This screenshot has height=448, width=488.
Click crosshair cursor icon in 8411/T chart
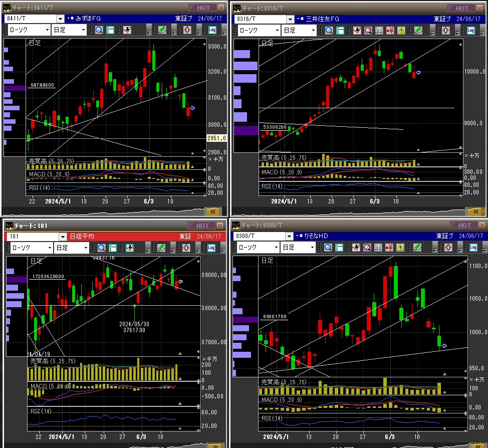[x=110, y=30]
